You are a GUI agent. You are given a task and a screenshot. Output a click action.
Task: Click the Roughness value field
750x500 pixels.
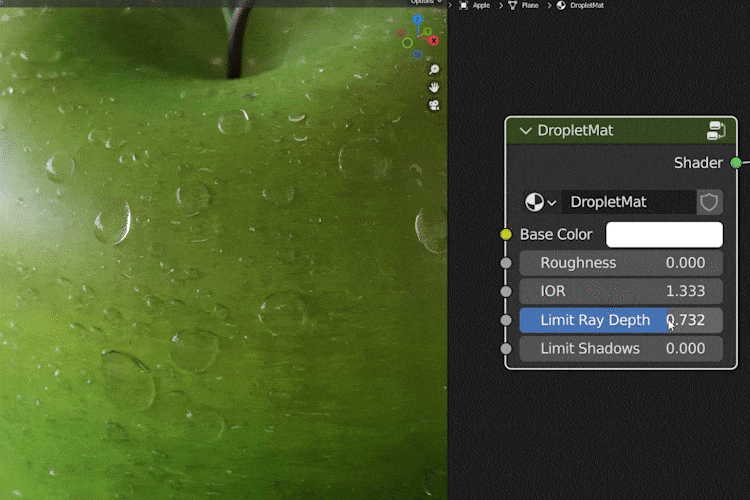point(620,263)
